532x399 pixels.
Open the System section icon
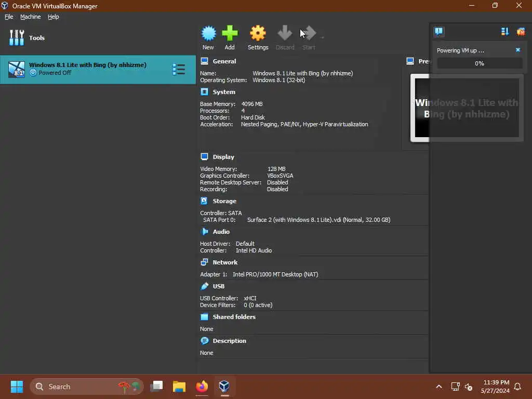[x=204, y=92]
